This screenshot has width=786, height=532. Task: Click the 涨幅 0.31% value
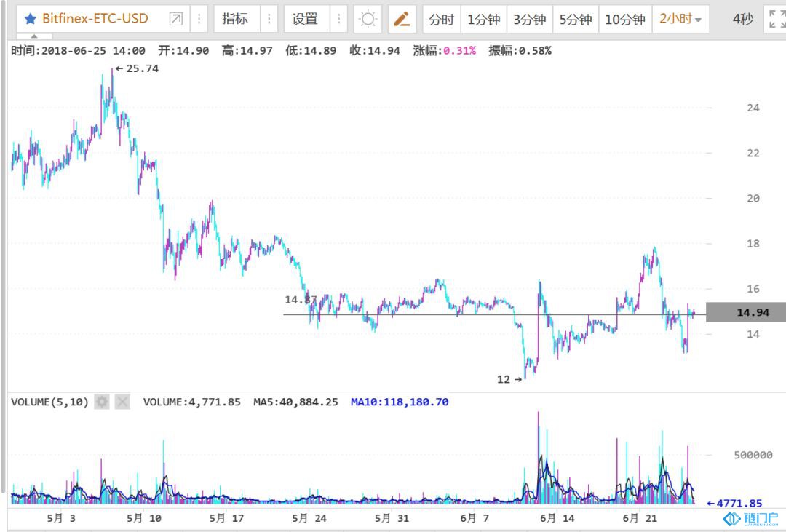coord(445,51)
